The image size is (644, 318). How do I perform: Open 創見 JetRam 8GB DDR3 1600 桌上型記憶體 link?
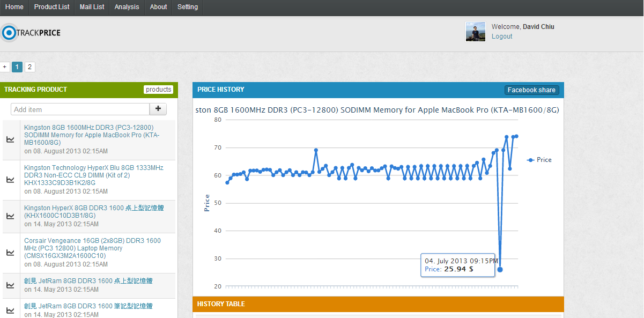click(x=88, y=280)
